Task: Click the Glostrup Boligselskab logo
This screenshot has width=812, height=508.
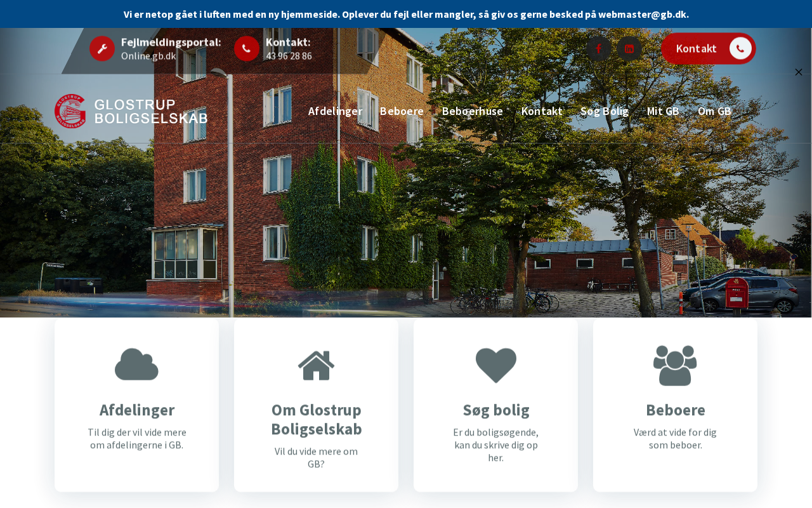Action: click(x=131, y=111)
